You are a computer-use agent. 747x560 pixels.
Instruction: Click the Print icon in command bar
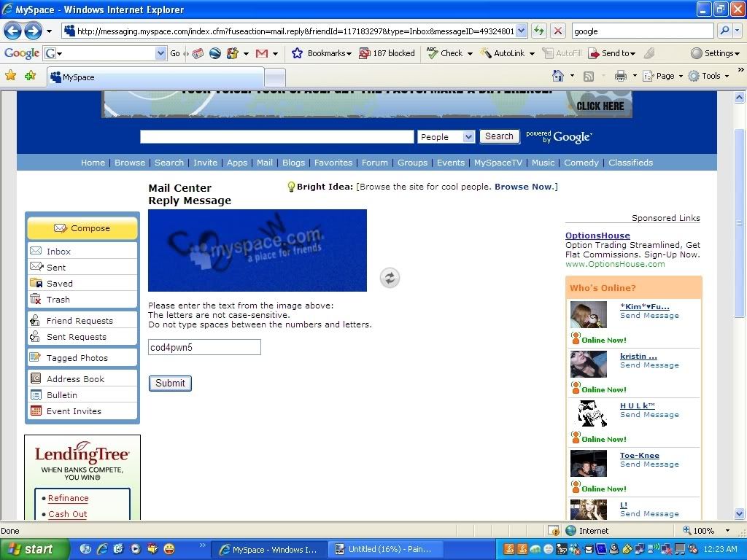point(620,76)
